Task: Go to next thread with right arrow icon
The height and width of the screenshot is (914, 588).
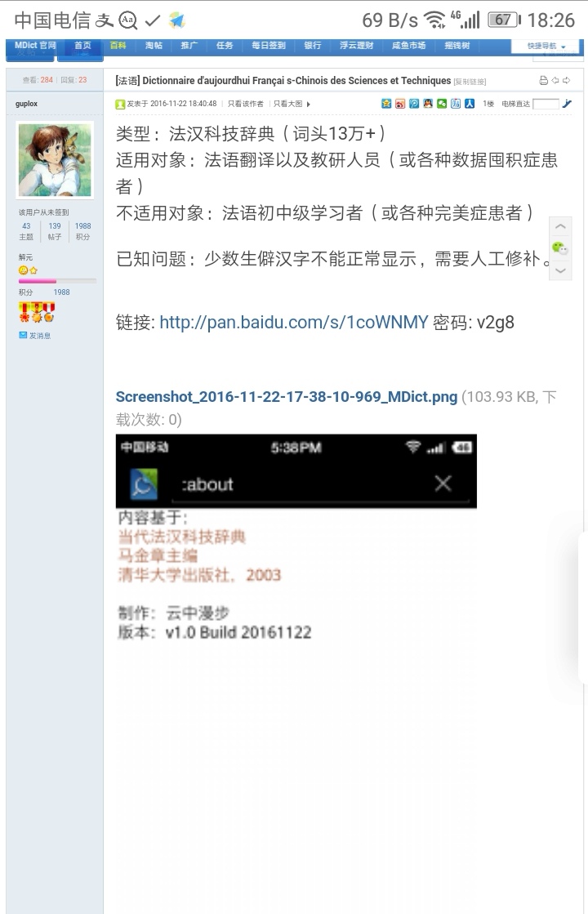Action: (567, 80)
